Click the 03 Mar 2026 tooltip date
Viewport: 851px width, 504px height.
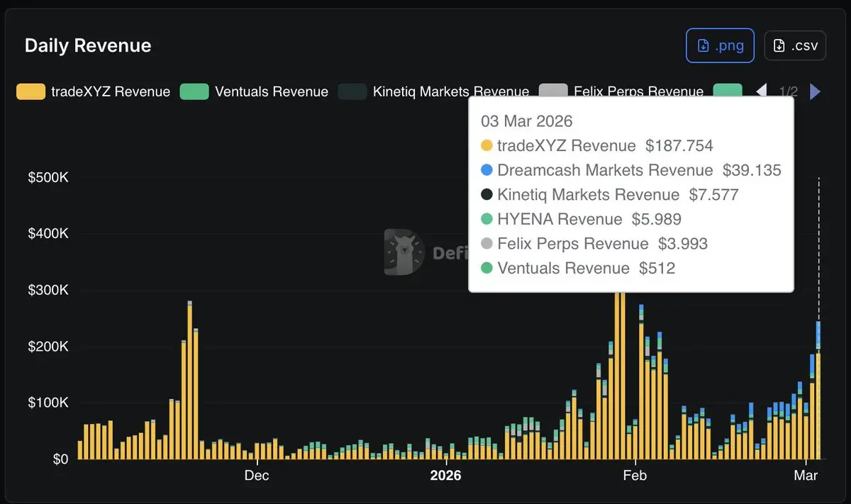coord(526,121)
